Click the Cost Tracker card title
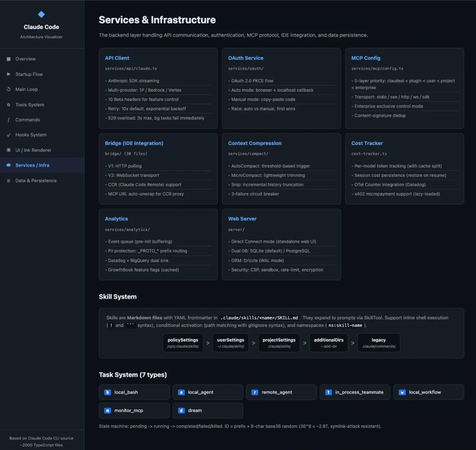 (x=367, y=143)
